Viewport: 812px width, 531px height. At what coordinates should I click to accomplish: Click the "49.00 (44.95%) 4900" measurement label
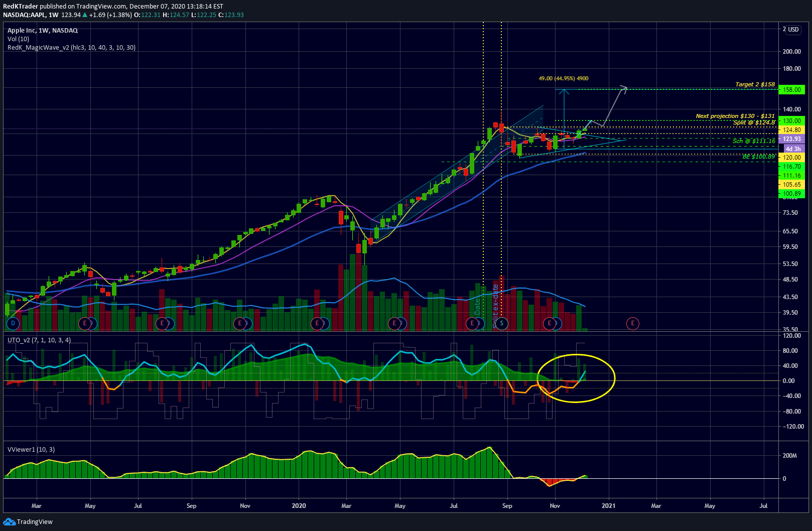(x=564, y=78)
